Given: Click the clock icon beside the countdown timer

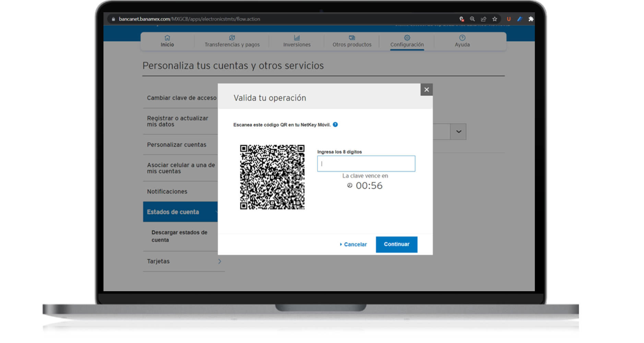Looking at the screenshot, I should pos(349,186).
